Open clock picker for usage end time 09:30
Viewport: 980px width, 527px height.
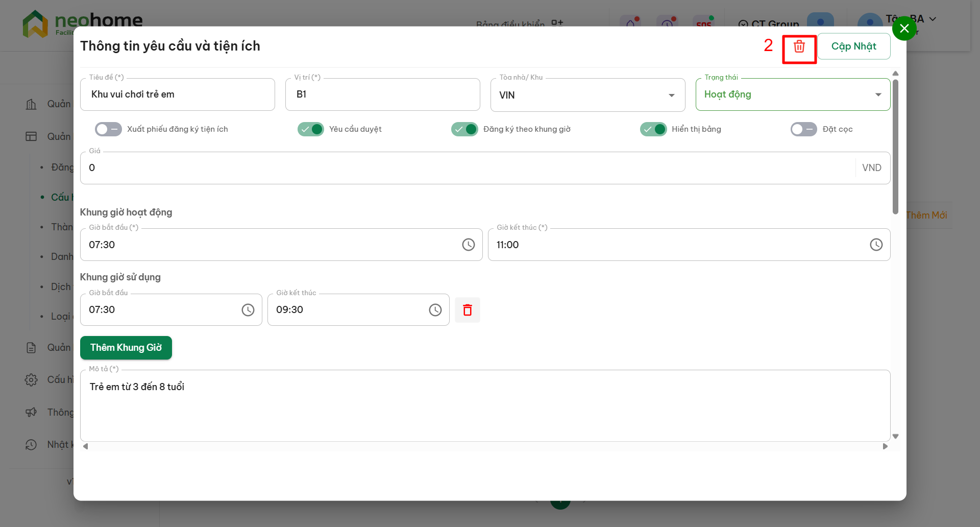point(435,310)
